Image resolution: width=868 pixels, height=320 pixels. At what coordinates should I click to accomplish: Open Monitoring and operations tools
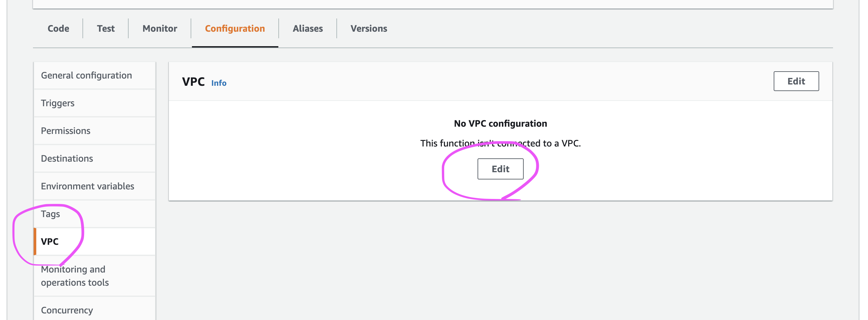(75, 276)
